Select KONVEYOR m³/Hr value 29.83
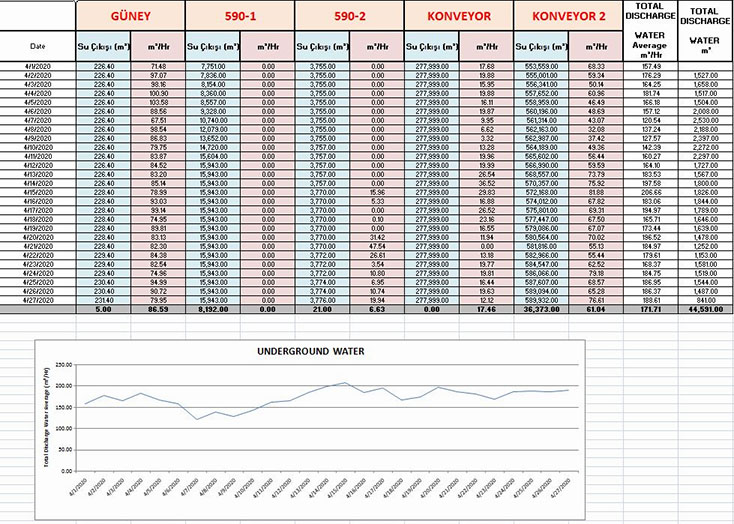734x524 pixels. click(x=486, y=192)
